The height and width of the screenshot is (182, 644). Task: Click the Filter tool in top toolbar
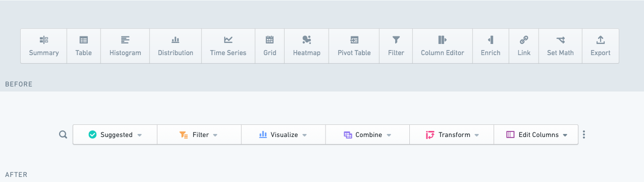point(396,46)
